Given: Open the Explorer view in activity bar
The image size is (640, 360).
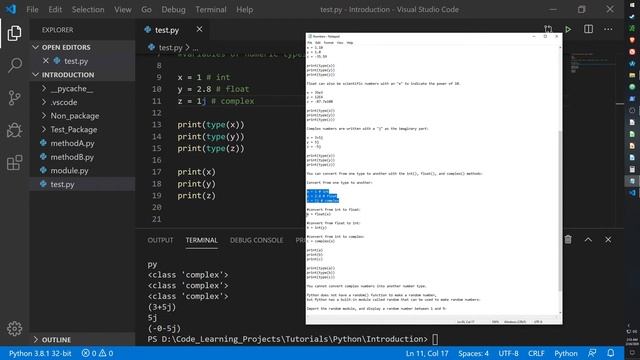Looking at the screenshot, I should coord(14,33).
